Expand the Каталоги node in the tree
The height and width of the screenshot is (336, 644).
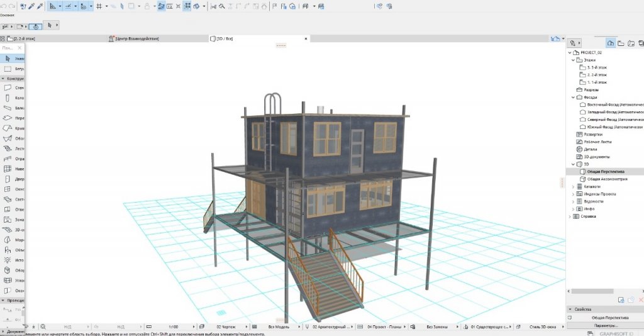click(572, 186)
